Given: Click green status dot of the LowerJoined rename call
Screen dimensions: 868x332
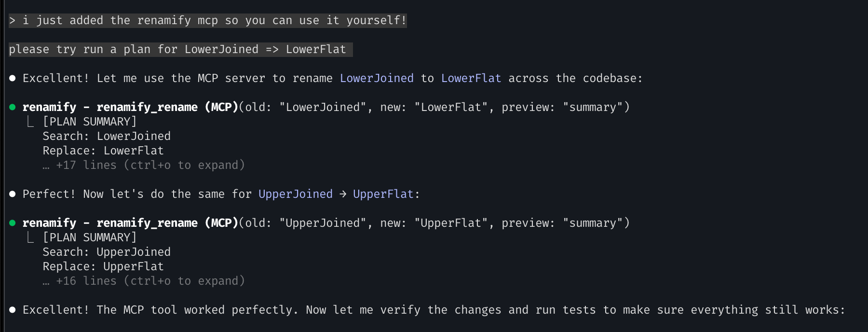Looking at the screenshot, I should [x=13, y=107].
